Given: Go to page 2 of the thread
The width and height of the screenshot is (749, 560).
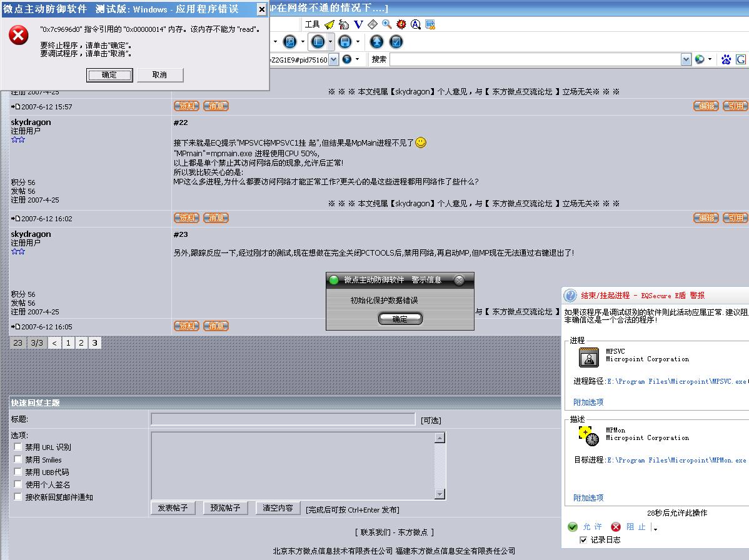Looking at the screenshot, I should (x=81, y=342).
